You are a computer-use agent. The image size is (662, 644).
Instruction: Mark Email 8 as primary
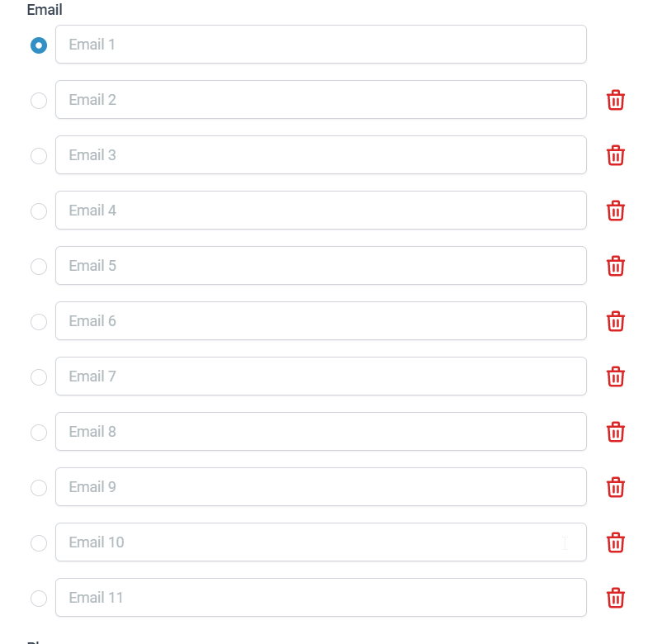(x=39, y=433)
